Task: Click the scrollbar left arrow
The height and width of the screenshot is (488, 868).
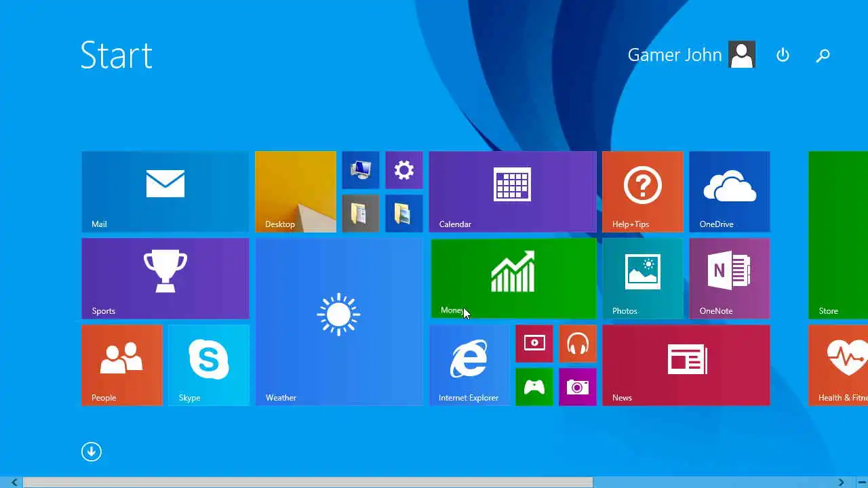Action: (x=14, y=483)
